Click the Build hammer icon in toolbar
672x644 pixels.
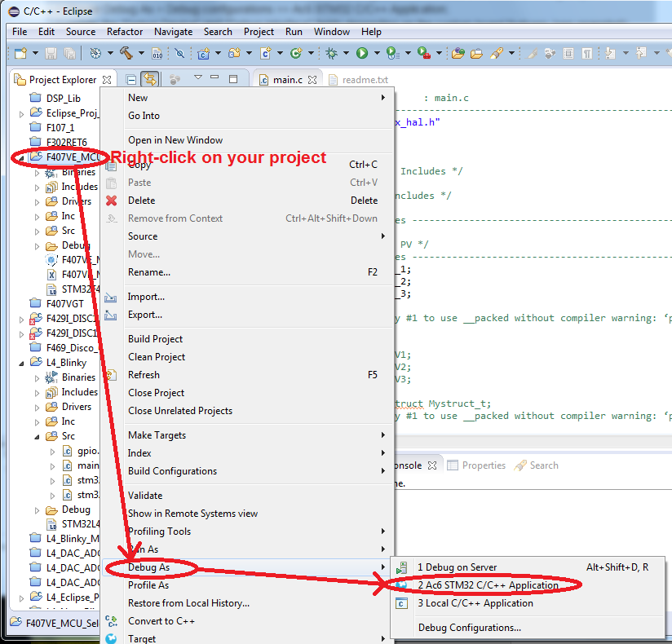point(126,53)
